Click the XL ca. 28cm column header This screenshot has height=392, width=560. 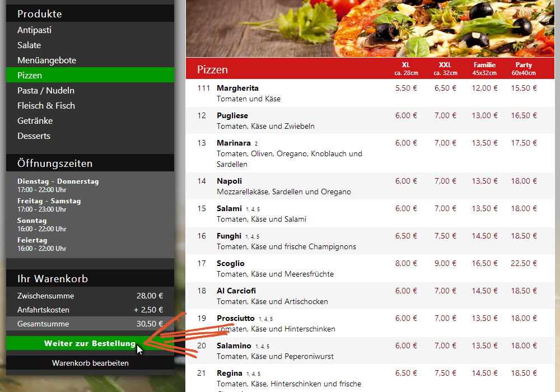coord(406,68)
